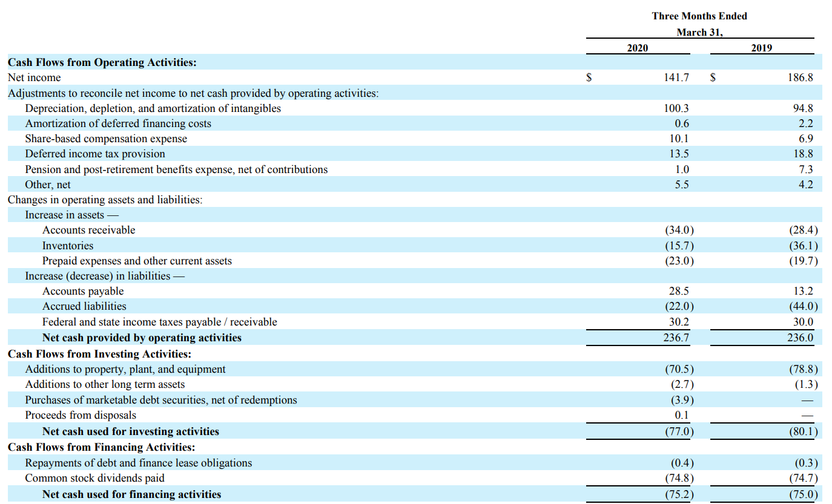
Task: Select the 2019 share-based compensation 6.9
Action: (806, 139)
